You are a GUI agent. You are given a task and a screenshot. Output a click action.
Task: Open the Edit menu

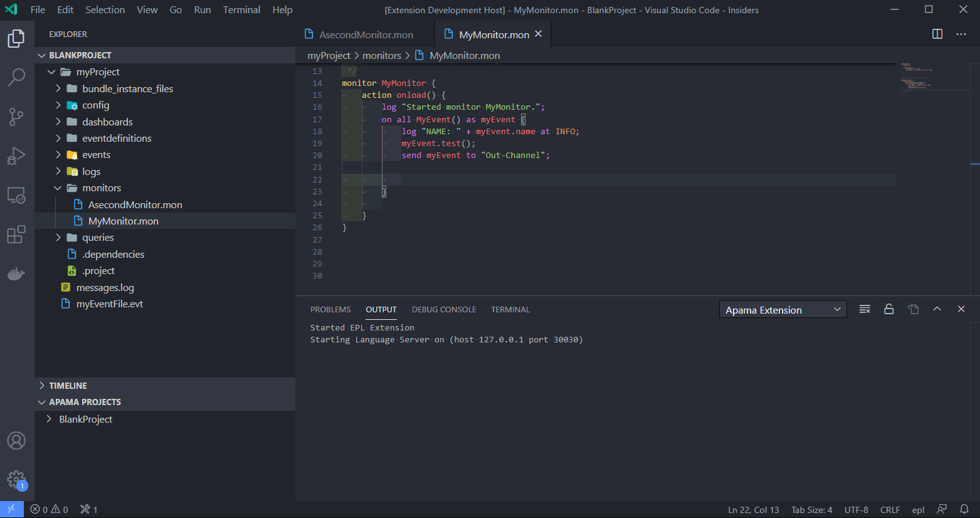pos(65,9)
